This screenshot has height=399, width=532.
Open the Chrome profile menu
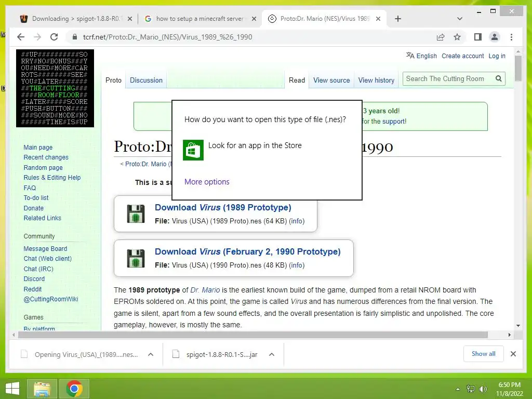[x=495, y=37]
